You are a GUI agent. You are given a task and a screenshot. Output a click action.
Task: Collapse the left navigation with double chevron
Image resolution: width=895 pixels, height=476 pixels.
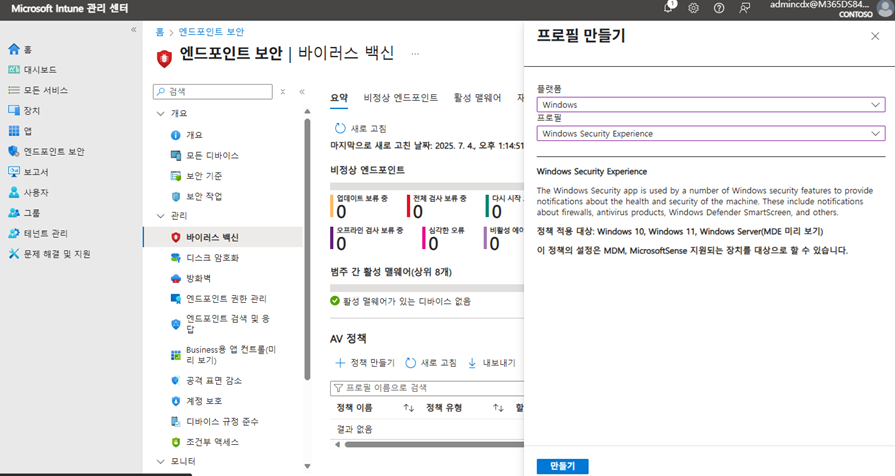coord(134,30)
